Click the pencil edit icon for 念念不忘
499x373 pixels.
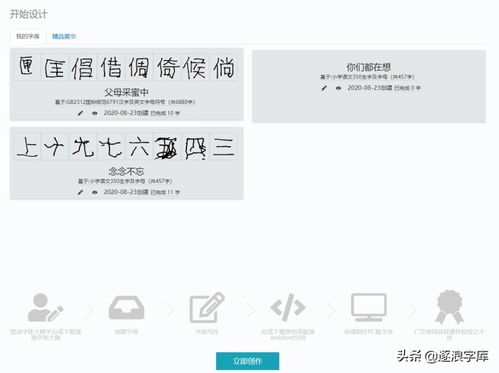80,192
